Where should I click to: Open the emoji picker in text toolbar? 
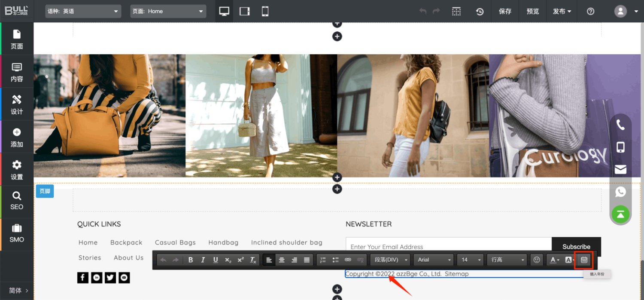pos(536,260)
